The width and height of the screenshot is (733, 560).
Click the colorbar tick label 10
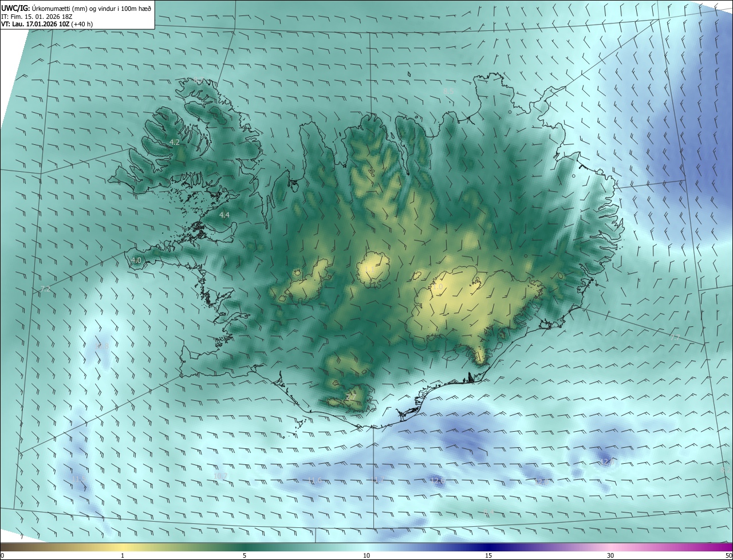pyautogui.click(x=366, y=555)
